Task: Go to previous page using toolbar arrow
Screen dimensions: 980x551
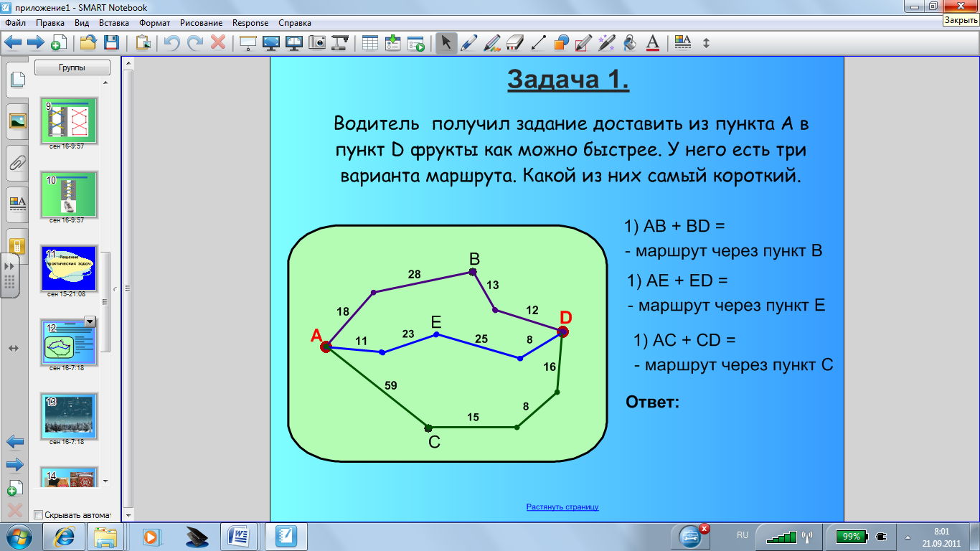Action: pos(14,42)
